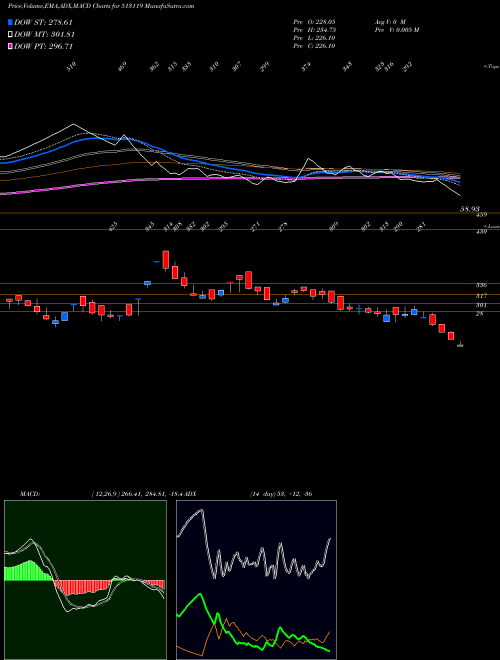This screenshot has width=500, height=660.
Task: Click the 'DOW PT: 296.71' legend label
Action: tap(43, 46)
